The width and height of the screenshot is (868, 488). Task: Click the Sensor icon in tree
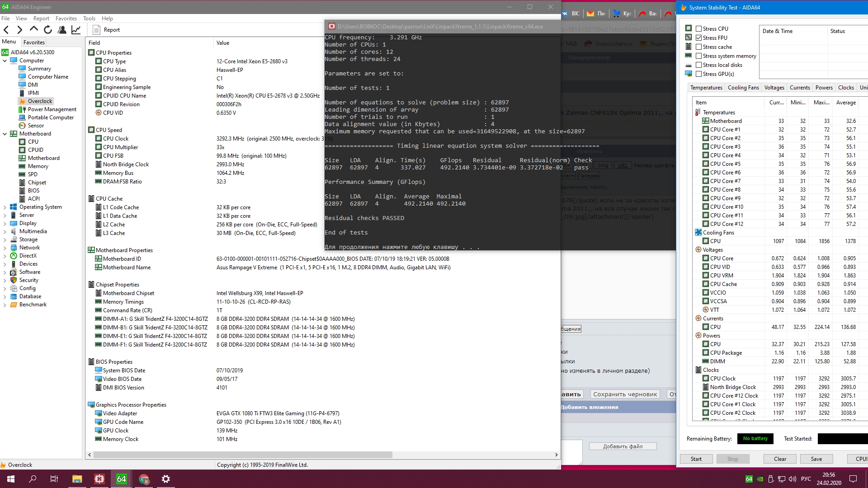pos(22,126)
